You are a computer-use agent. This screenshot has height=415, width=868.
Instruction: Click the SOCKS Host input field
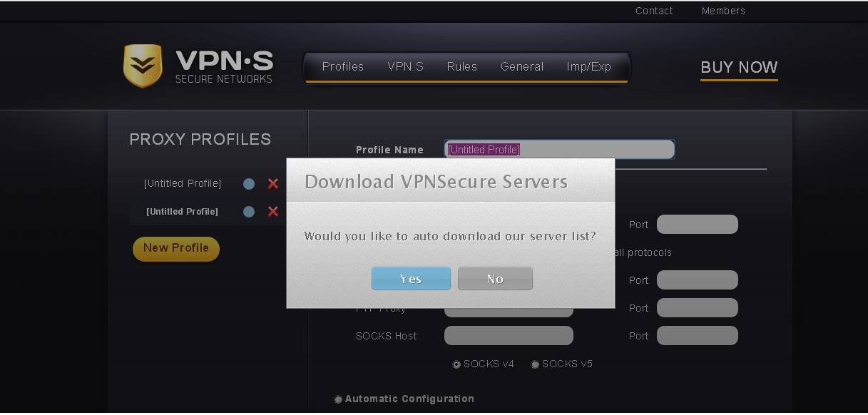509,336
